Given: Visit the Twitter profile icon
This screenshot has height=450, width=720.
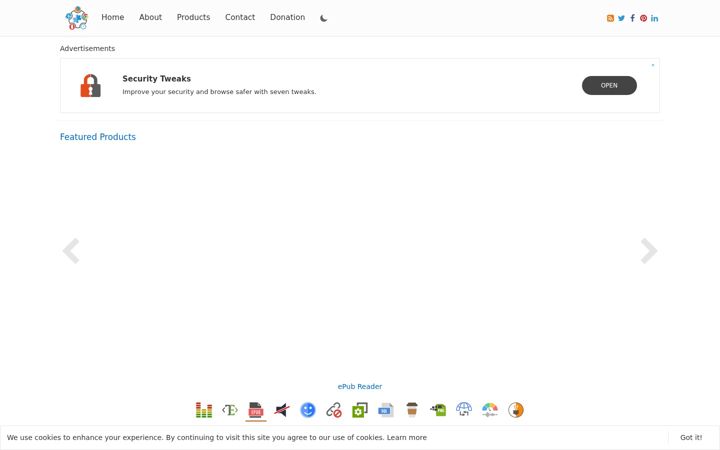Looking at the screenshot, I should pyautogui.click(x=621, y=18).
